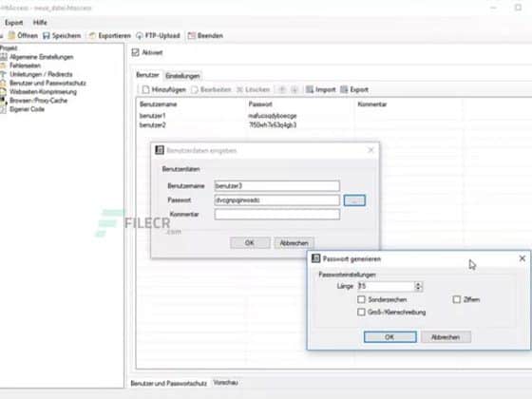Select Allgemeine Einstellungen in the project tree

(41, 57)
